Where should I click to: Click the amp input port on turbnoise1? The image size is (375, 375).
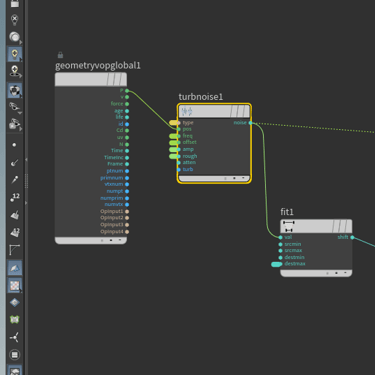[179, 149]
